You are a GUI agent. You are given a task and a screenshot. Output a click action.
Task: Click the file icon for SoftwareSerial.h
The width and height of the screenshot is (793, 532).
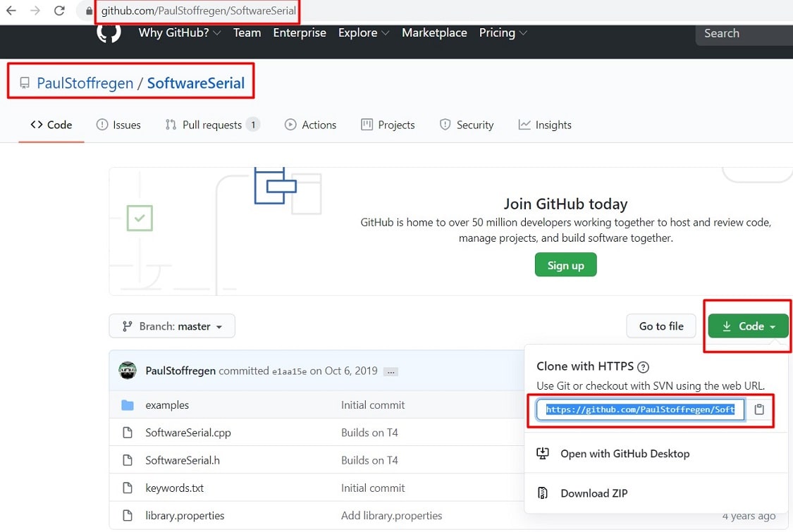point(128,460)
